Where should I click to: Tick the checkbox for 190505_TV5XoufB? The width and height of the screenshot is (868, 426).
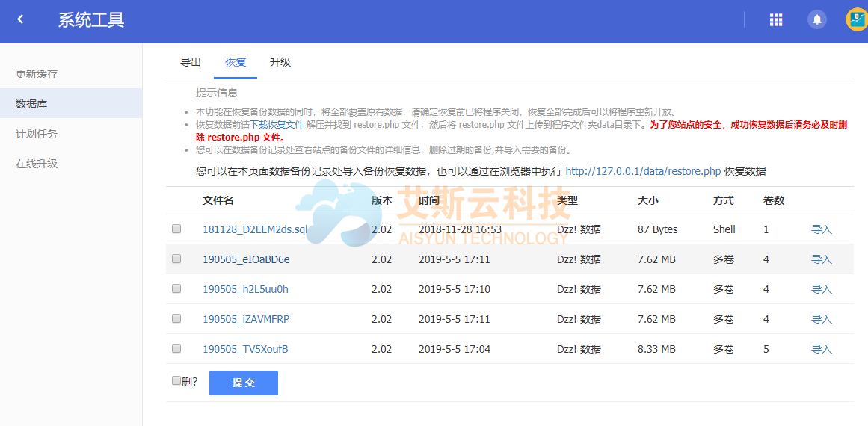(176, 349)
